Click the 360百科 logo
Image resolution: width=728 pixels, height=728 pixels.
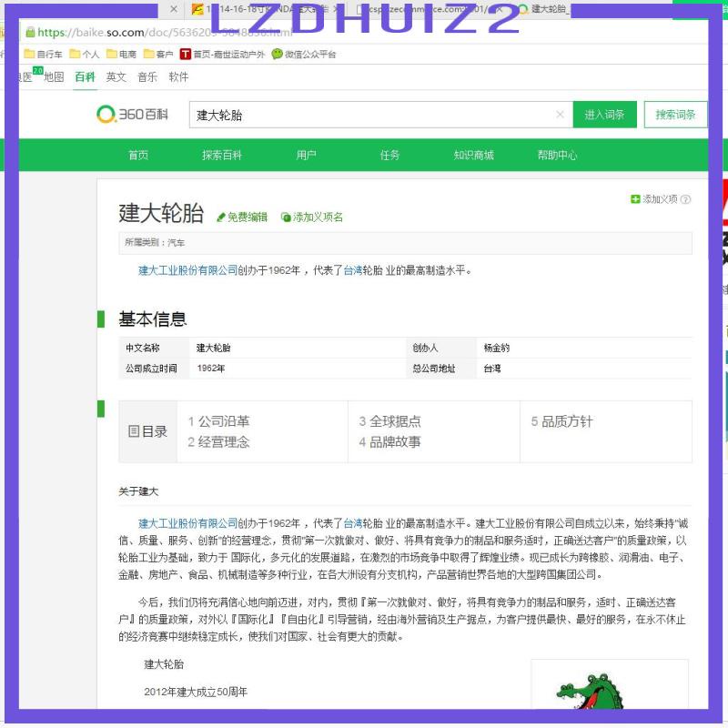tap(133, 115)
